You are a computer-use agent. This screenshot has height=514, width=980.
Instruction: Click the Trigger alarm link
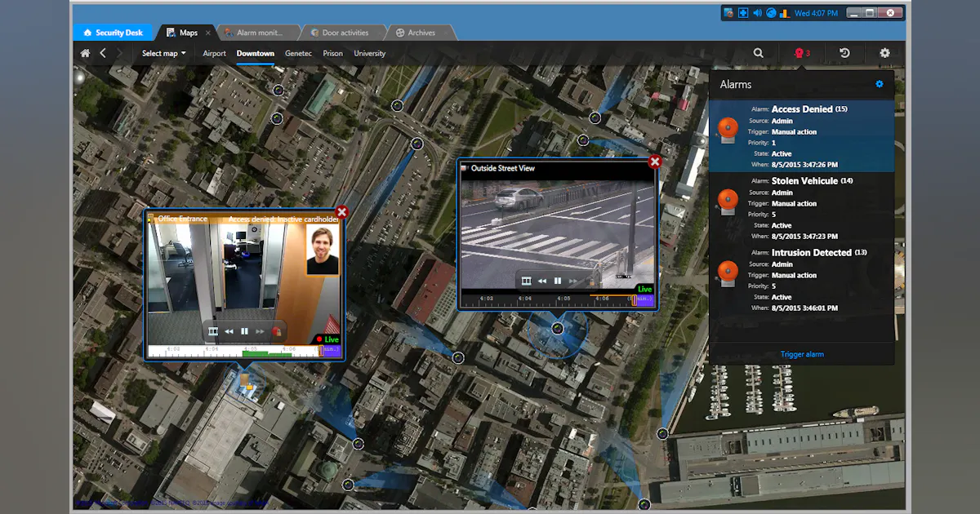[802, 354]
